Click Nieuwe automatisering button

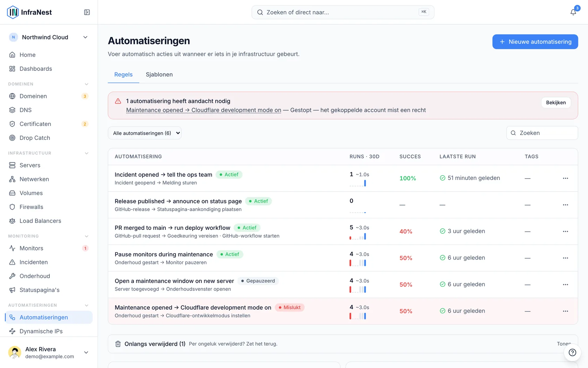[535, 42]
